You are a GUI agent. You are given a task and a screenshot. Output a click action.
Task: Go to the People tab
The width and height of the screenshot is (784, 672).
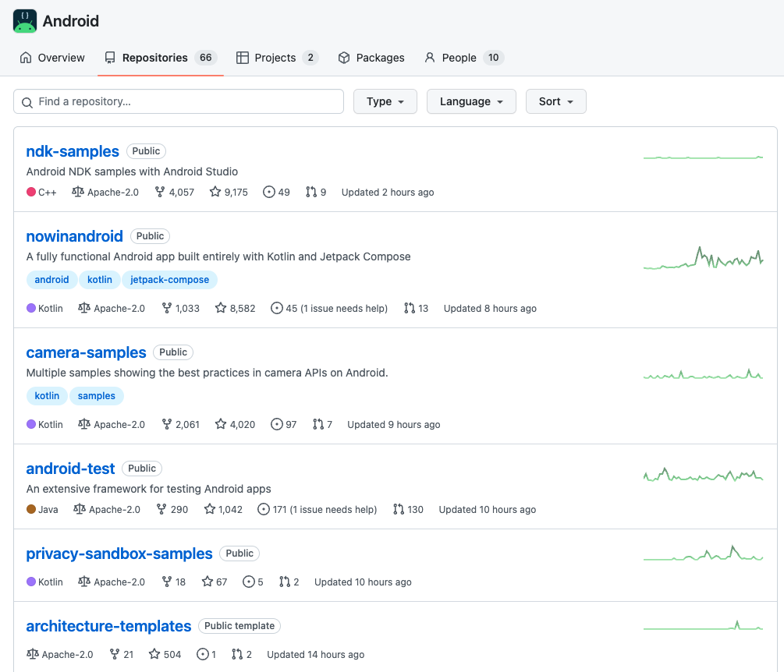(464, 58)
